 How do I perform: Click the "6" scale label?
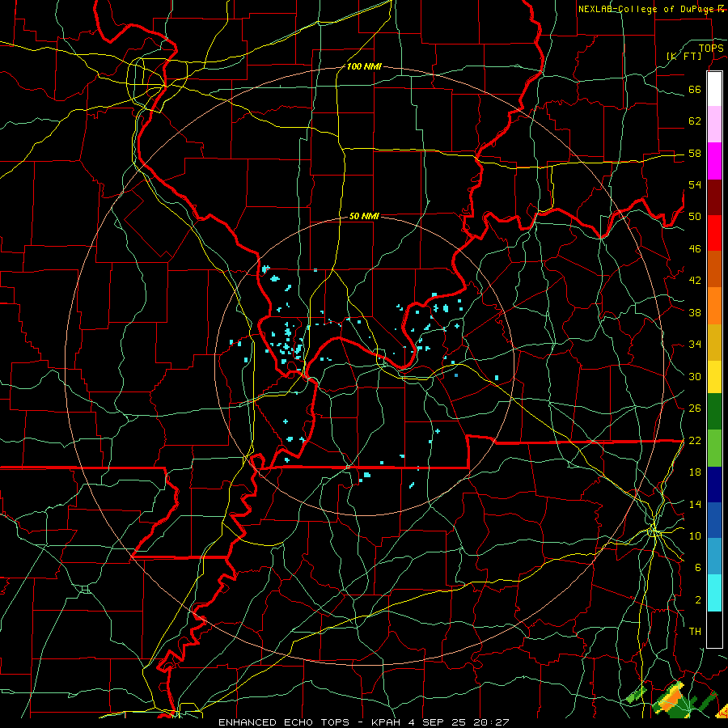698,567
